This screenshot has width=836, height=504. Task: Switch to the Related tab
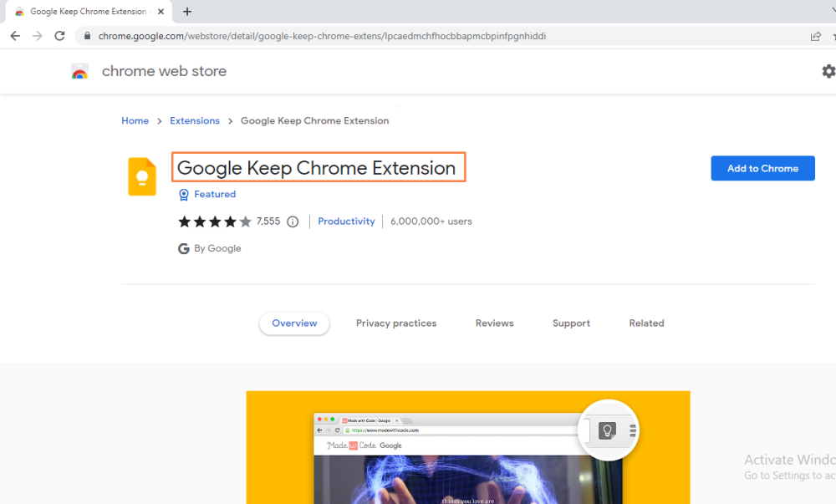tap(646, 323)
